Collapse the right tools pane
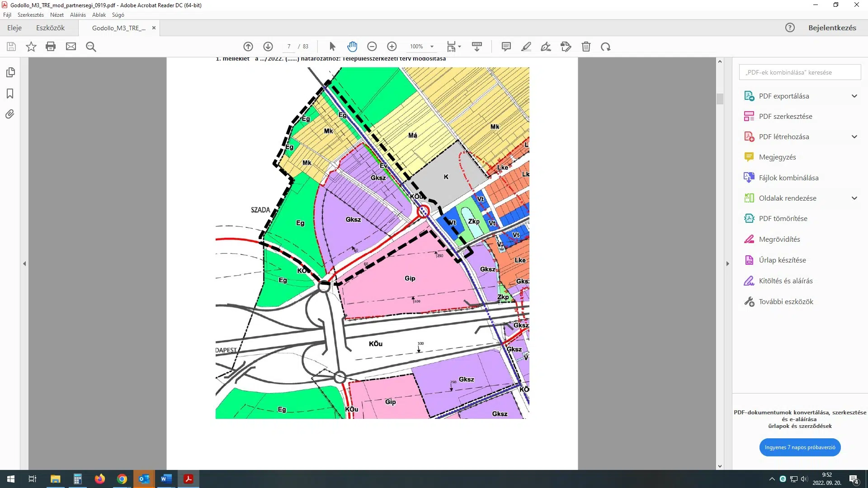Image resolution: width=868 pixels, height=488 pixels. (x=727, y=263)
